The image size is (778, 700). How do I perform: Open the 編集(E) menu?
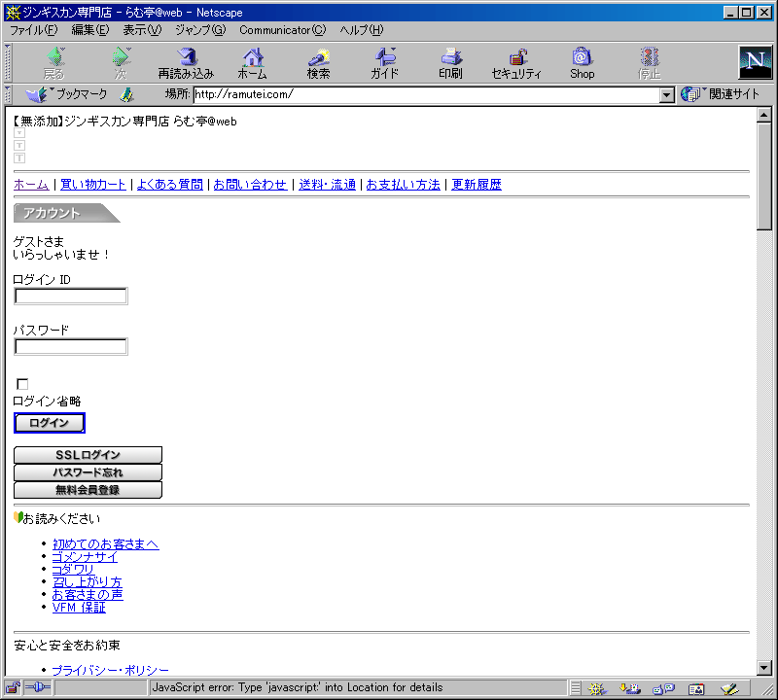click(90, 30)
